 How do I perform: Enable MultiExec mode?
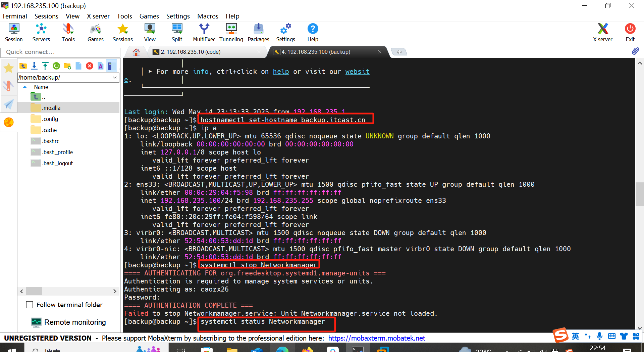pos(204,33)
